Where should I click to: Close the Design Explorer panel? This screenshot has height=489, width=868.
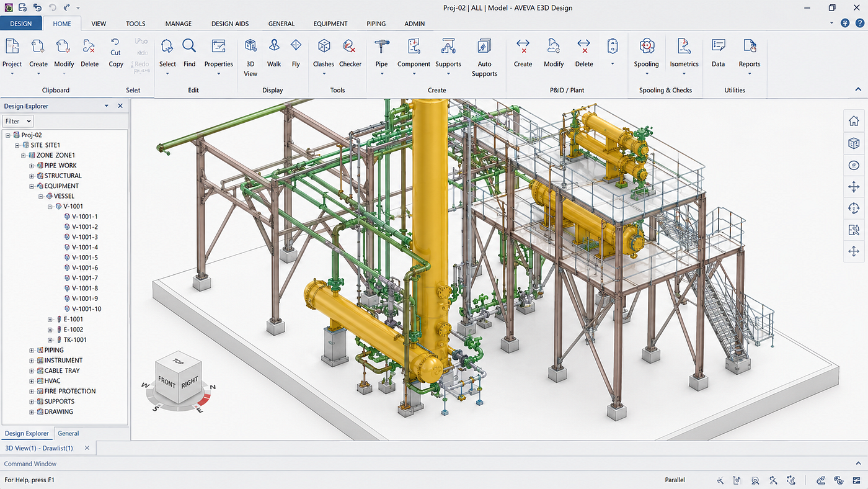click(120, 106)
